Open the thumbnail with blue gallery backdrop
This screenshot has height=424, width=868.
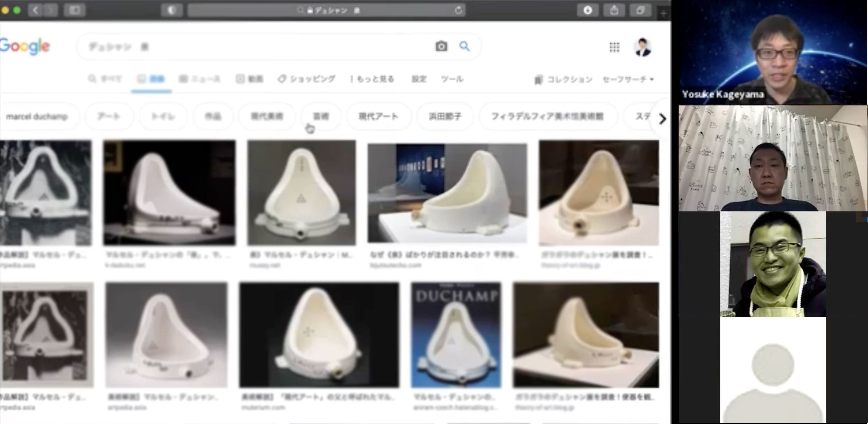447,193
